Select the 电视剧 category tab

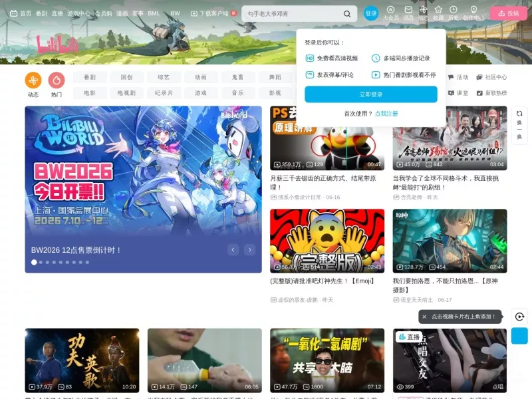pos(126,93)
